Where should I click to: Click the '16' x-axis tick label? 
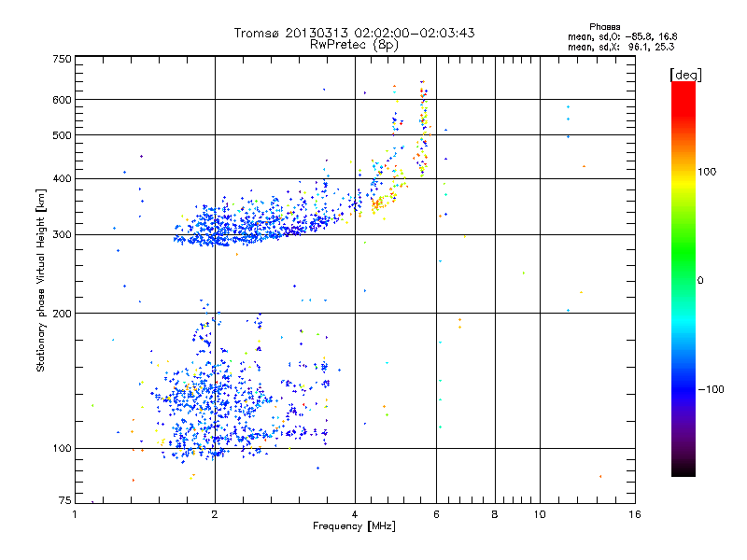tap(635, 514)
